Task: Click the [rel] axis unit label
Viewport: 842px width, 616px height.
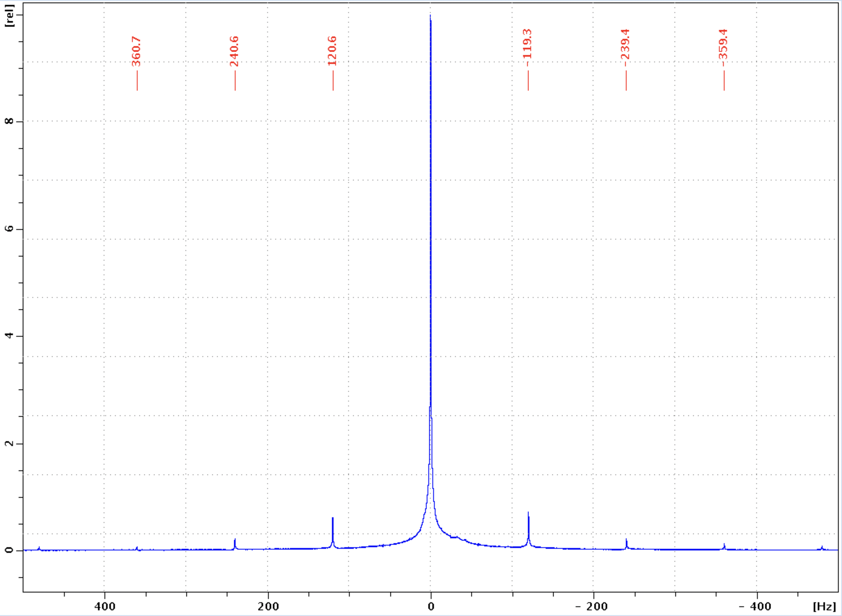Action: pyautogui.click(x=9, y=16)
